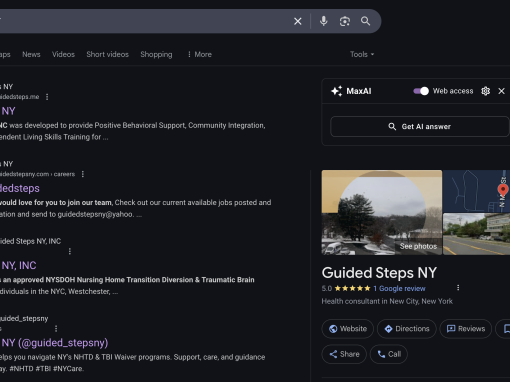Open the Tools dropdown
This screenshot has width=510, height=382.
(x=362, y=54)
